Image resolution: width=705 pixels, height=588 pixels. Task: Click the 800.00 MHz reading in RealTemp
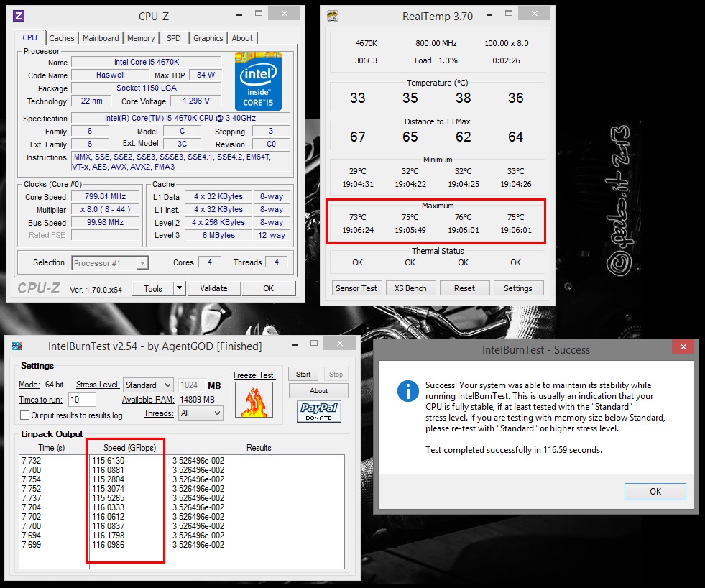[436, 43]
